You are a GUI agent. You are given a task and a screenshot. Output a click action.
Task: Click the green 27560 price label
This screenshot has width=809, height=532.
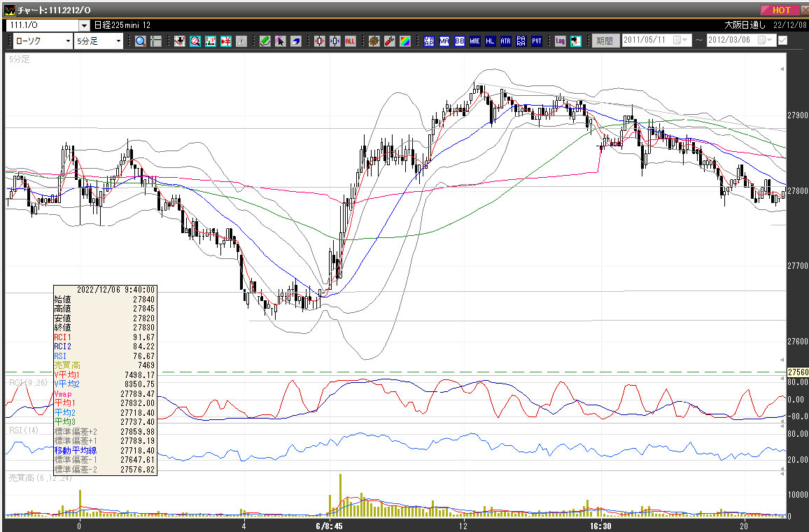point(798,372)
